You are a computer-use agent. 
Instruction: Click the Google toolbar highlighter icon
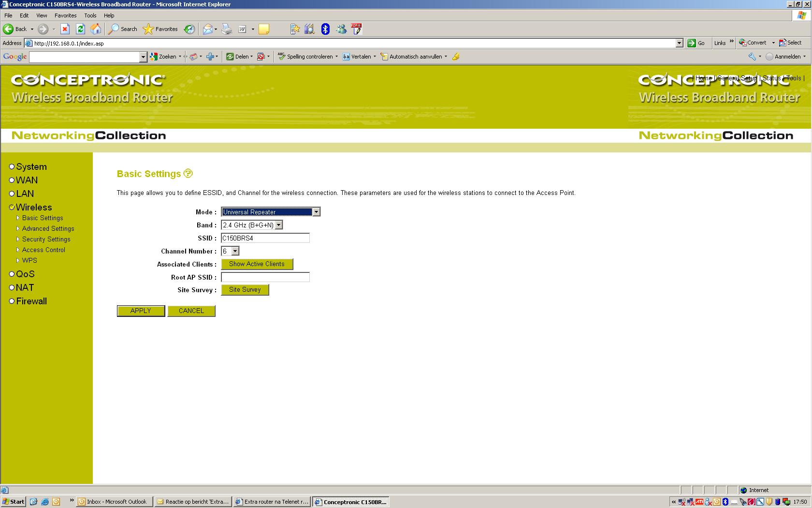(x=455, y=57)
